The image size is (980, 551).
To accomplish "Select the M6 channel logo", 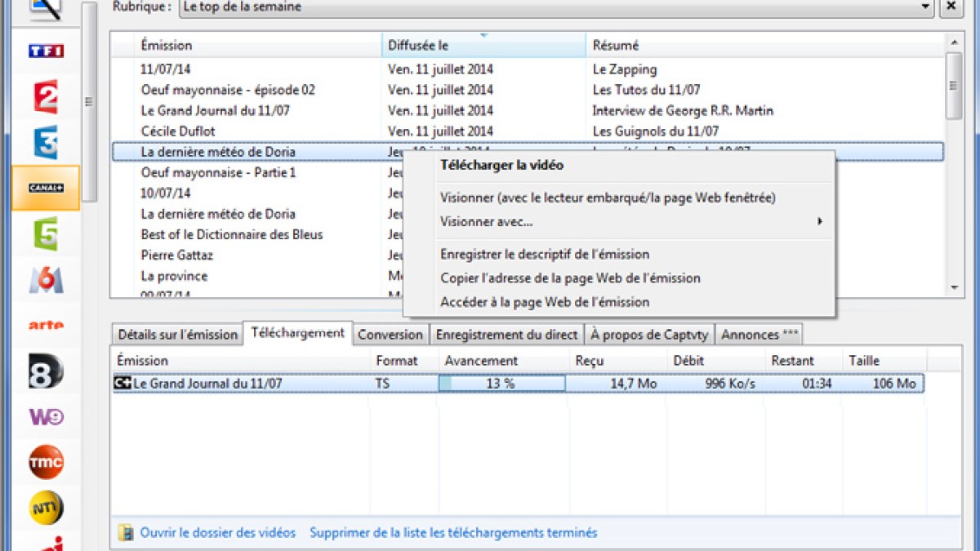I will click(46, 280).
